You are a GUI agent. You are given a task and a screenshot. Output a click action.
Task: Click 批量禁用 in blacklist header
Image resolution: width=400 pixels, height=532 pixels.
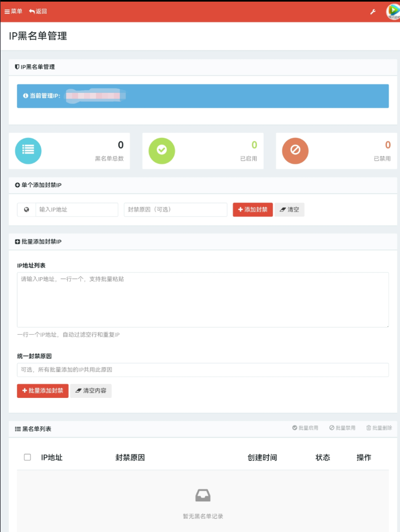(x=342, y=428)
